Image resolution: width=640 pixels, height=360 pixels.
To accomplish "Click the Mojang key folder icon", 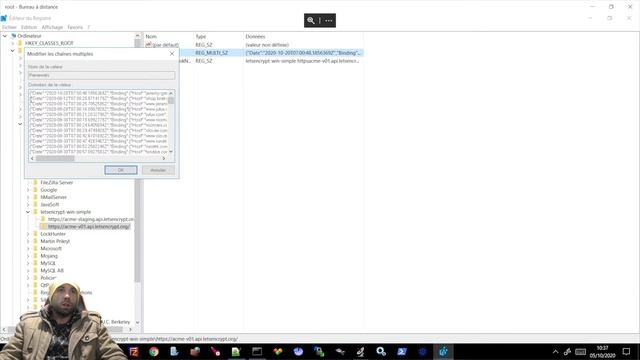I will pos(36,256).
